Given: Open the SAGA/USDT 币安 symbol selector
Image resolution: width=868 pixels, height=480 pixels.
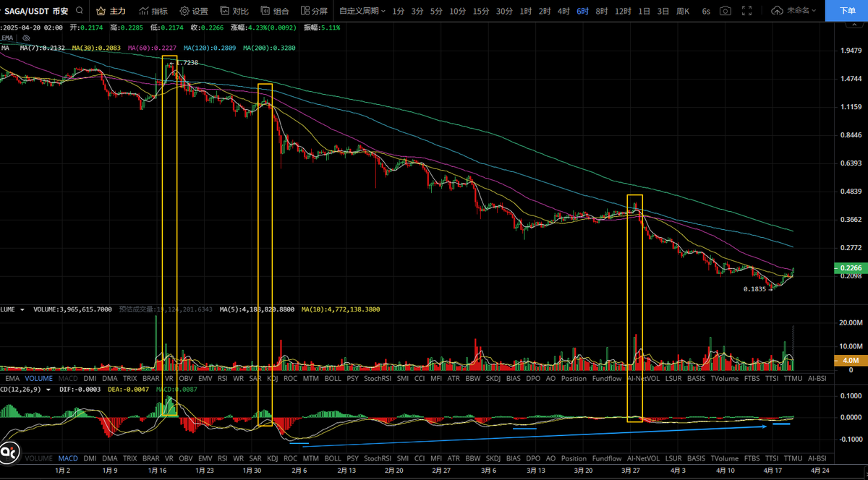Looking at the screenshot, I should tap(35, 11).
